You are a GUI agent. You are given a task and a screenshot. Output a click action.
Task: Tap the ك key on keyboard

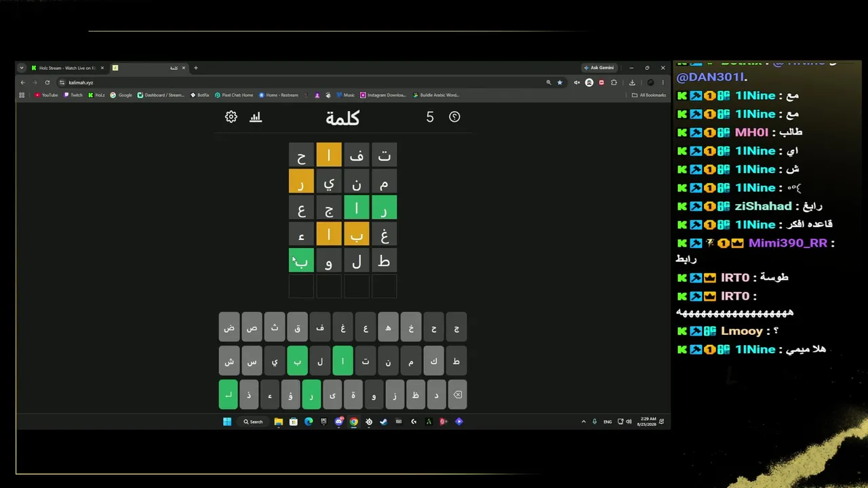(x=434, y=361)
